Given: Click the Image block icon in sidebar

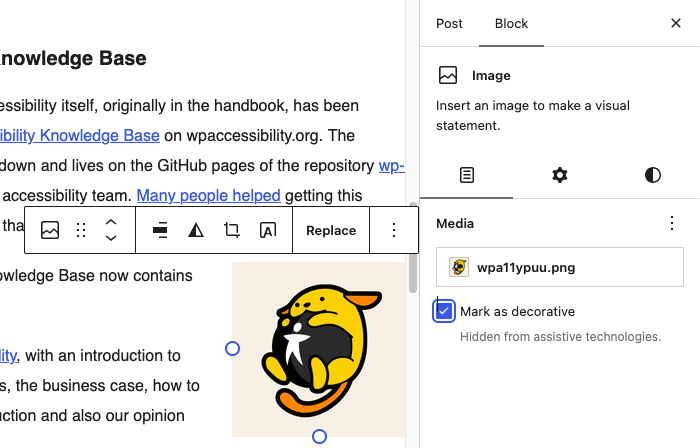Looking at the screenshot, I should 448,75.
